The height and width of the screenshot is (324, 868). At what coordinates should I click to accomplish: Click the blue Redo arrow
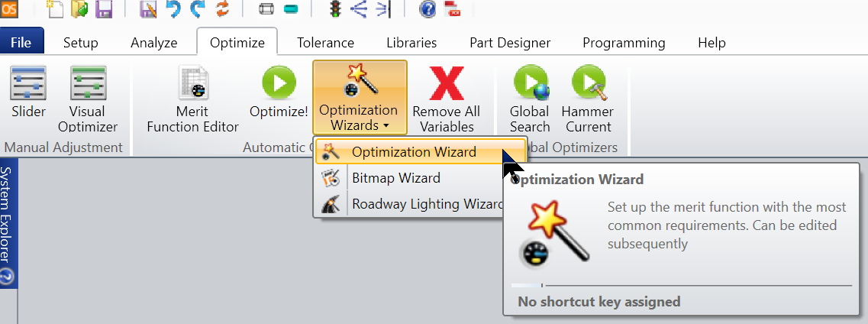click(x=198, y=9)
